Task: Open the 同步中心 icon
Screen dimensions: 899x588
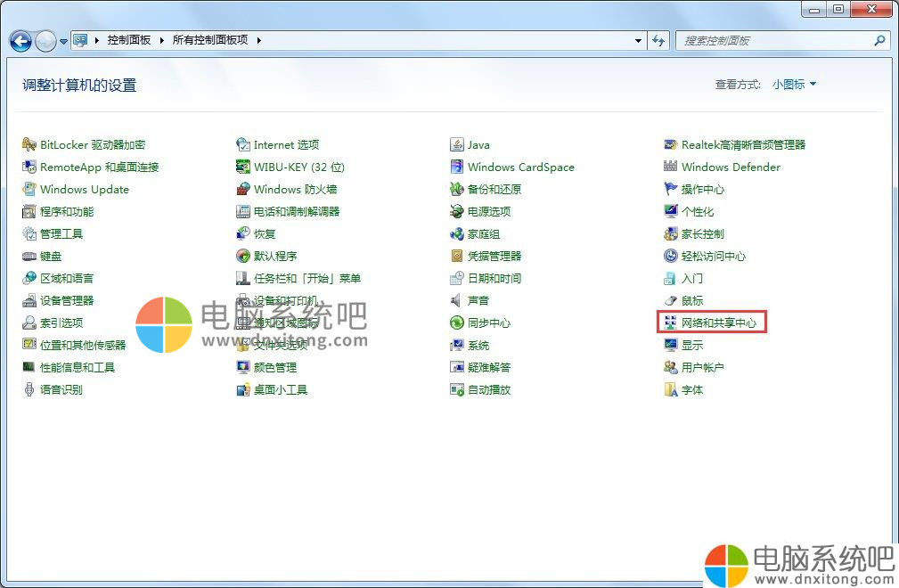Action: coord(457,323)
